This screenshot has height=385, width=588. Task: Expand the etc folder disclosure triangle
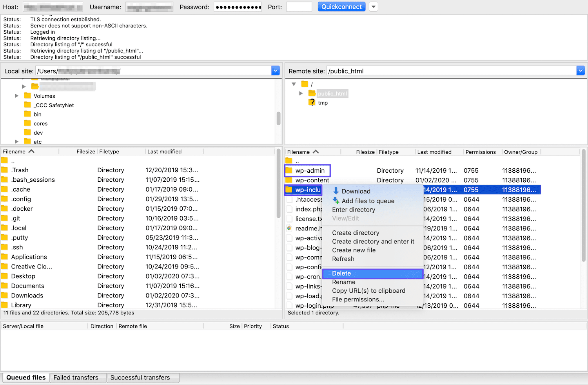point(16,142)
